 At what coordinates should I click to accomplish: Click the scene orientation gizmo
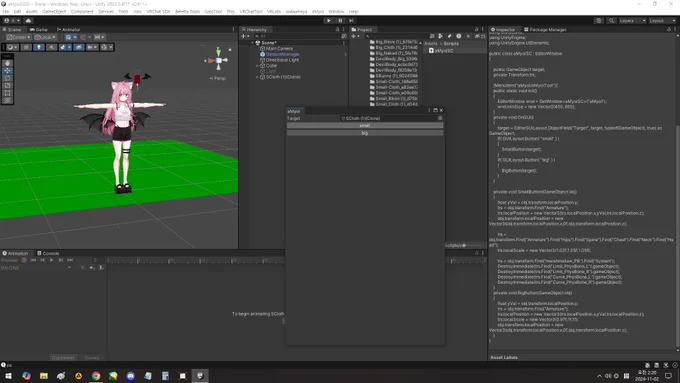coord(218,60)
